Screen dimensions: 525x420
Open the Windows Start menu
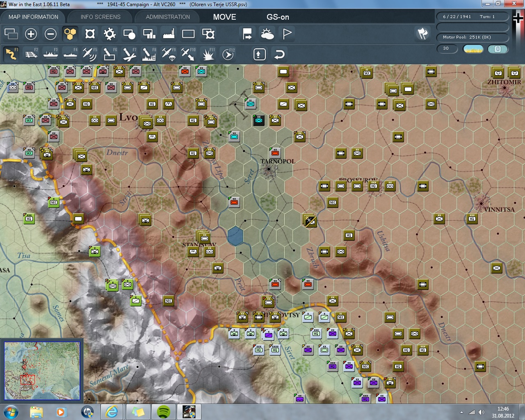point(10,412)
